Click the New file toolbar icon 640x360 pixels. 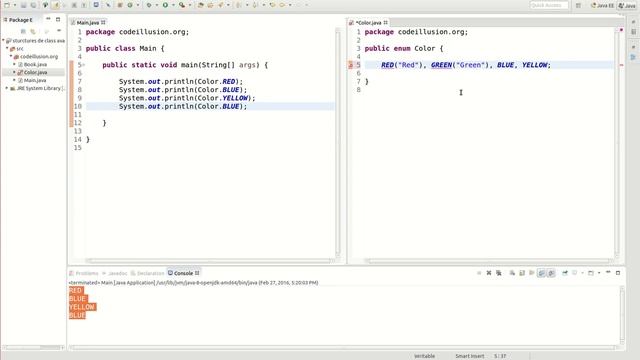tap(7, 5)
